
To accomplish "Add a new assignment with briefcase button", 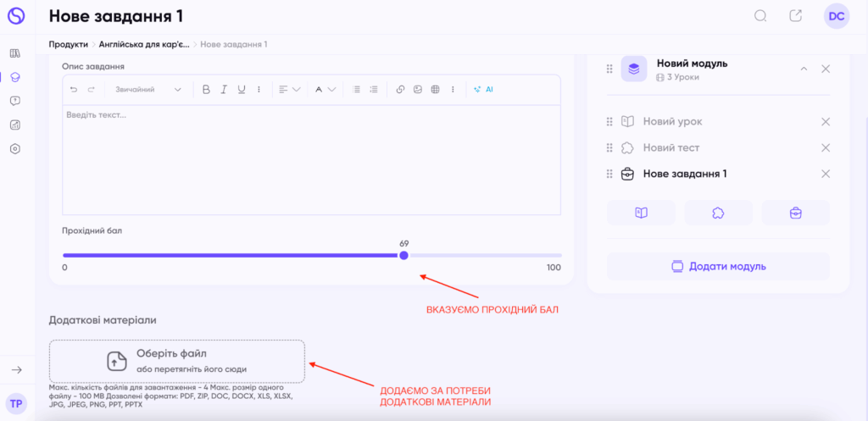I will click(x=795, y=213).
